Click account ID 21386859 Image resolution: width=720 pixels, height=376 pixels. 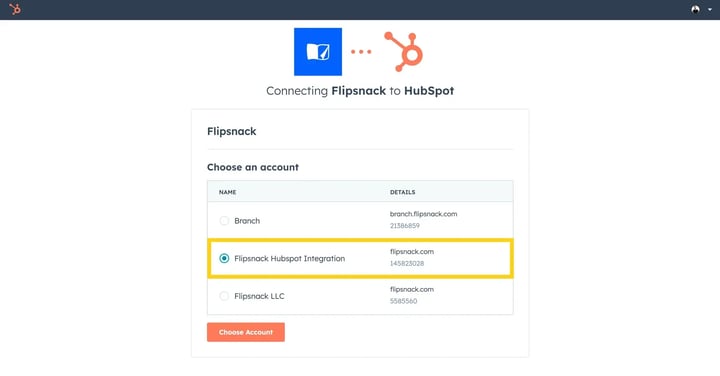405,226
